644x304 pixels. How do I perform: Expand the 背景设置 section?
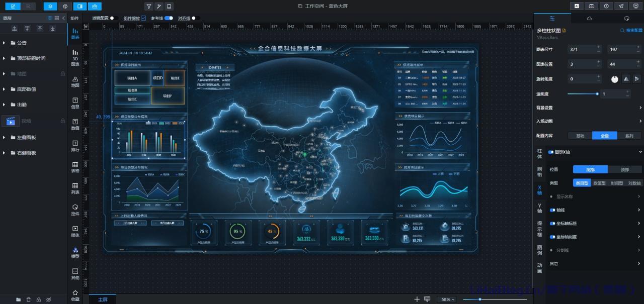pos(589,108)
